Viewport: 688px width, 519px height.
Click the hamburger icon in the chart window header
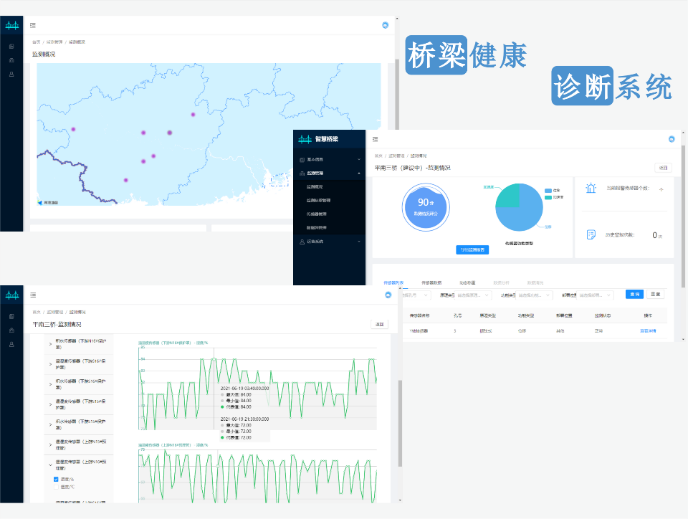33,294
